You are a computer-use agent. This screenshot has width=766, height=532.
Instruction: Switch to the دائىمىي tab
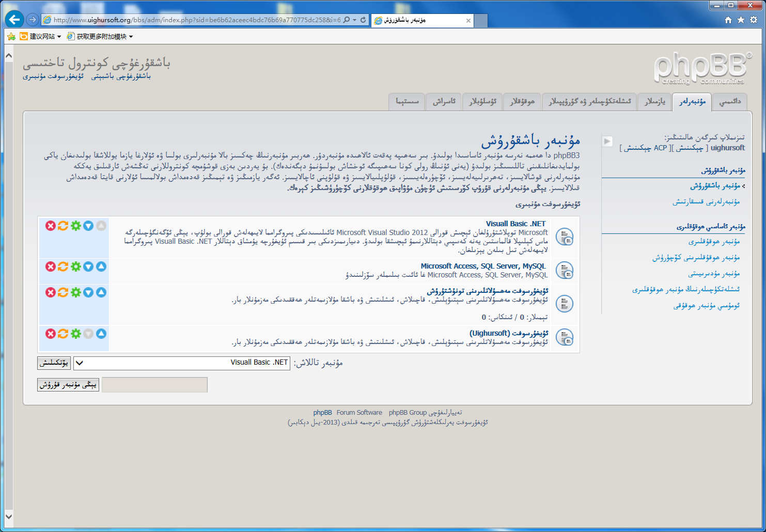click(x=730, y=102)
